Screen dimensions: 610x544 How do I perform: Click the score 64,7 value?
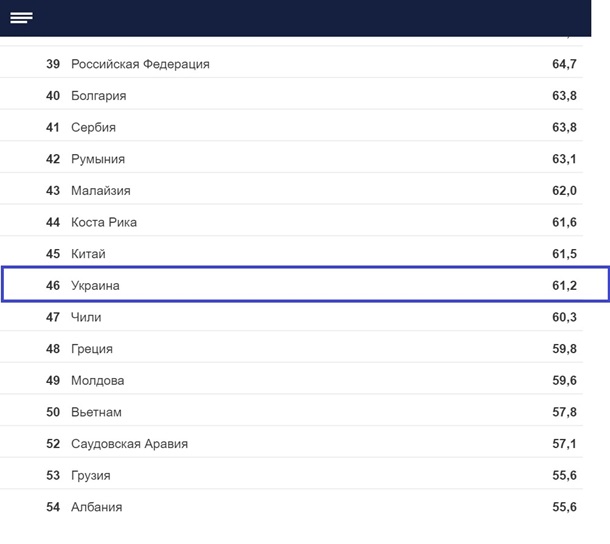[564, 64]
